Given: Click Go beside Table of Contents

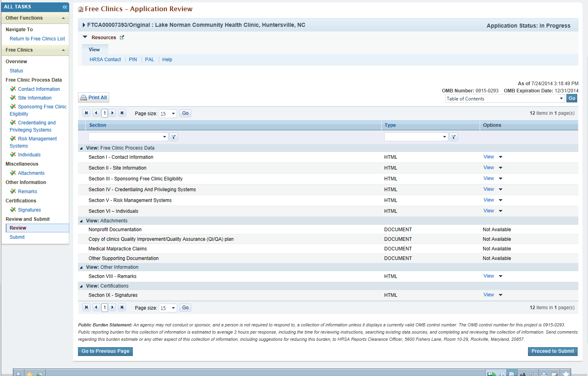Looking at the screenshot, I should tap(572, 98).
